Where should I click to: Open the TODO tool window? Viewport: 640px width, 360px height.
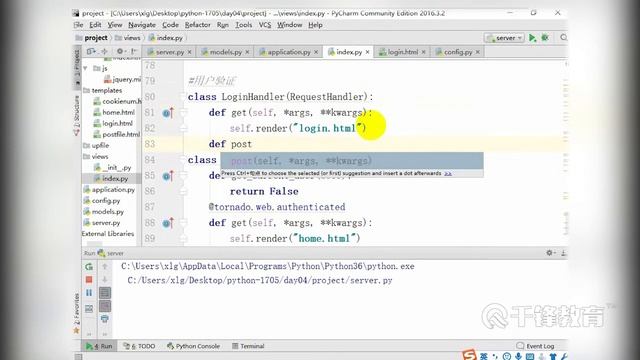[x=139, y=346]
